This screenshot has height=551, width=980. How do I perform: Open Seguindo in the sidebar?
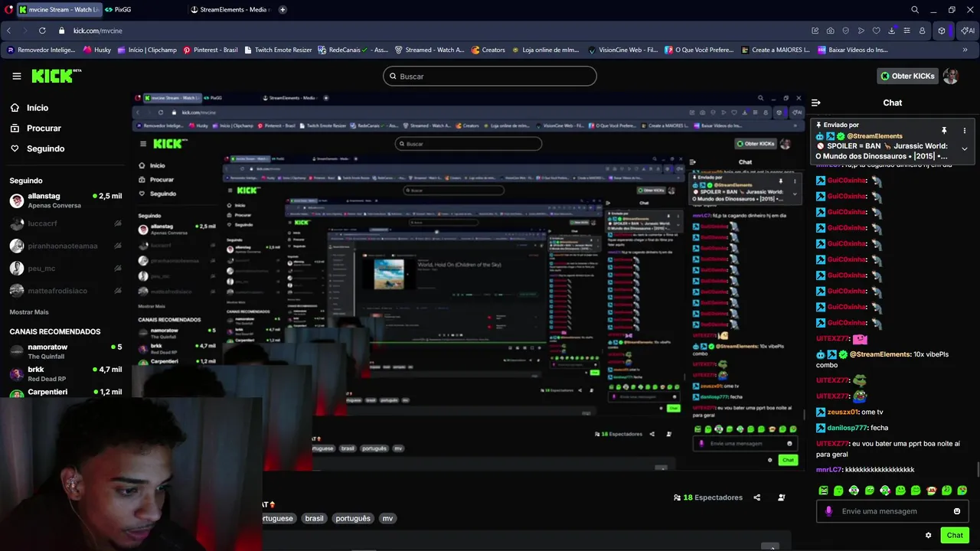pyautogui.click(x=38, y=148)
